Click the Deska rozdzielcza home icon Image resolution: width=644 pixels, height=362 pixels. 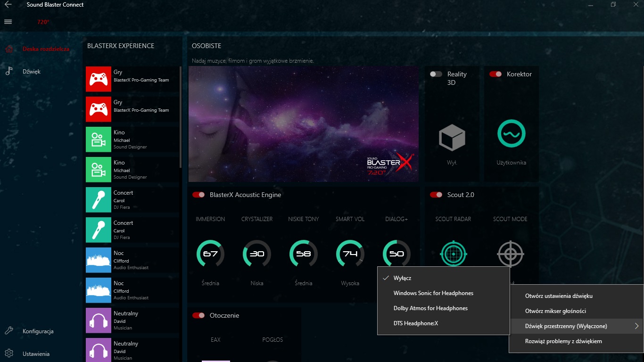point(8,49)
